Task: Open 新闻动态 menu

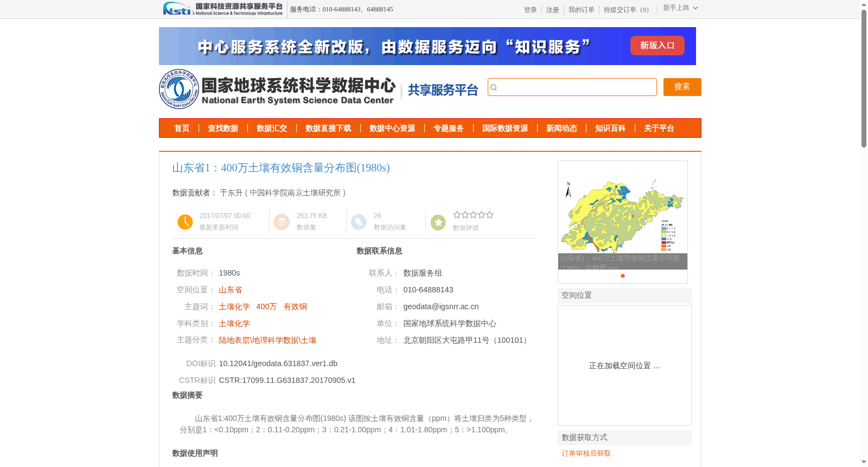Action: [561, 129]
